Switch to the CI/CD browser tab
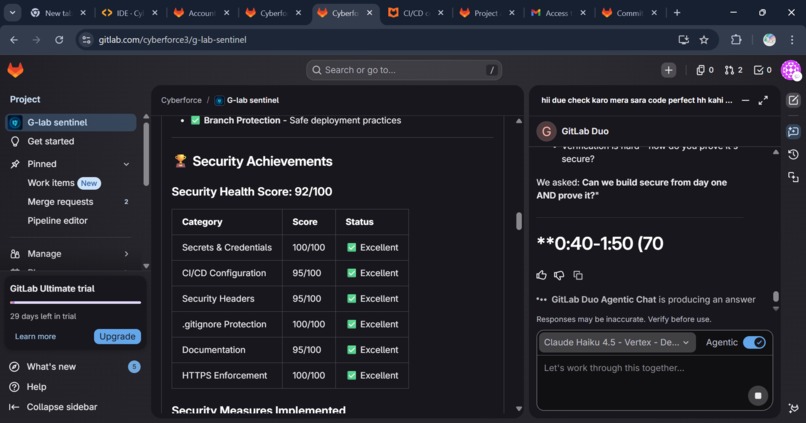The height and width of the screenshot is (423, 806). tap(413, 13)
